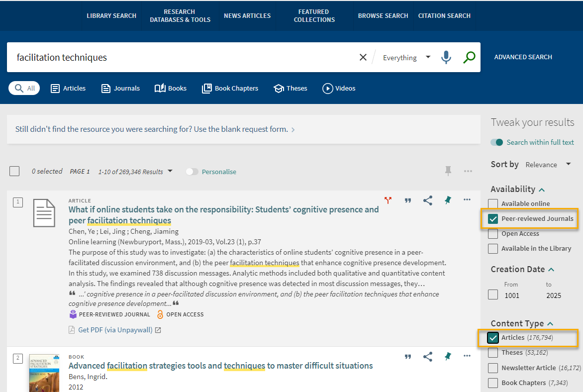The width and height of the screenshot is (583, 392).
Task: Pin the first result to favourites
Action: [x=447, y=200]
